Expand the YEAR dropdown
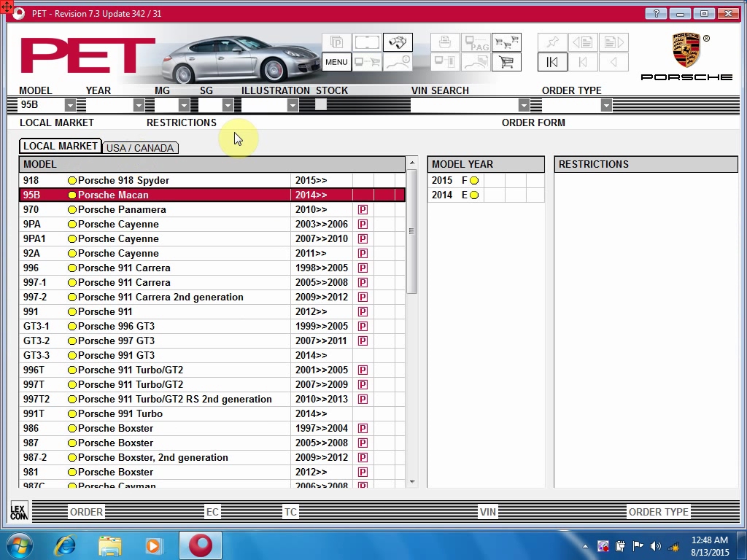Image resolution: width=747 pixels, height=560 pixels. (x=139, y=105)
